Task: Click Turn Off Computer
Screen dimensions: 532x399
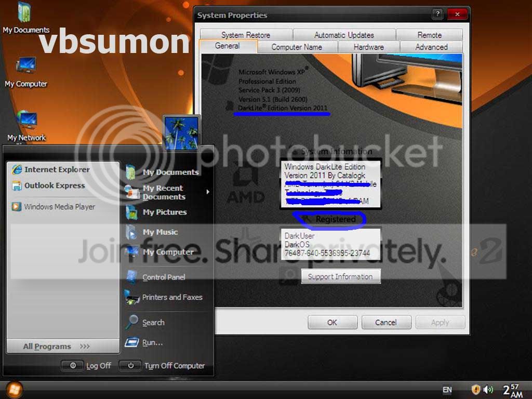Action: [x=162, y=366]
